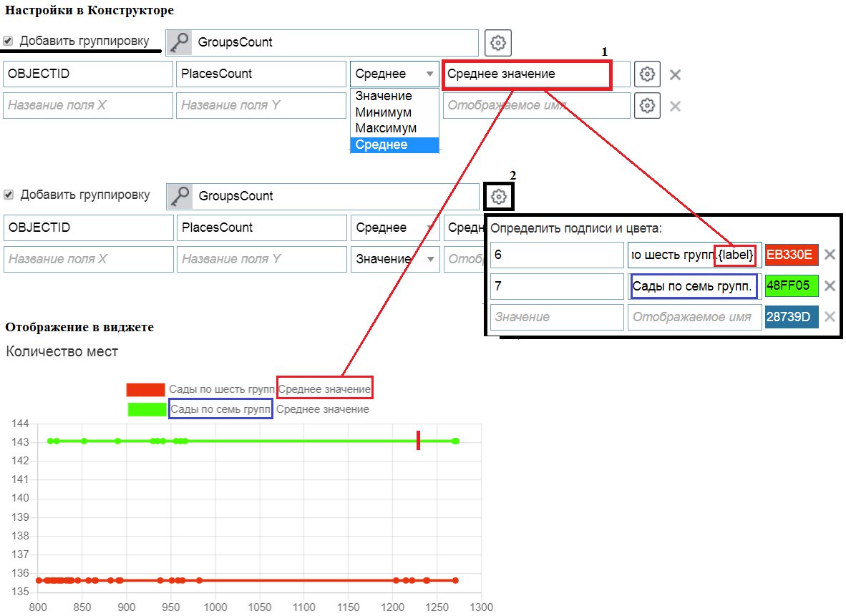This screenshot has height=616, width=846.
Task: Choose Минимум from the open dropdown list
Action: click(x=383, y=112)
